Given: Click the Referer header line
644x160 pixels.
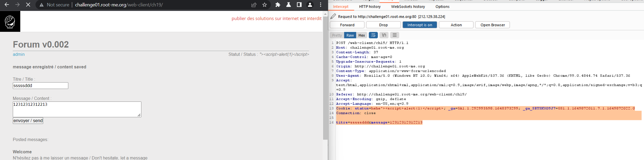Looking at the screenshot, I should [401, 94].
